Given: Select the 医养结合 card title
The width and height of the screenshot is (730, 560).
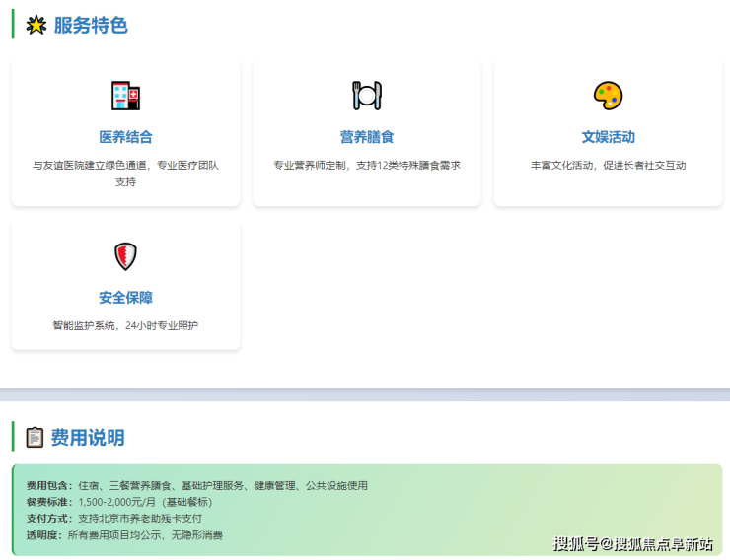Looking at the screenshot, I should tap(125, 137).
